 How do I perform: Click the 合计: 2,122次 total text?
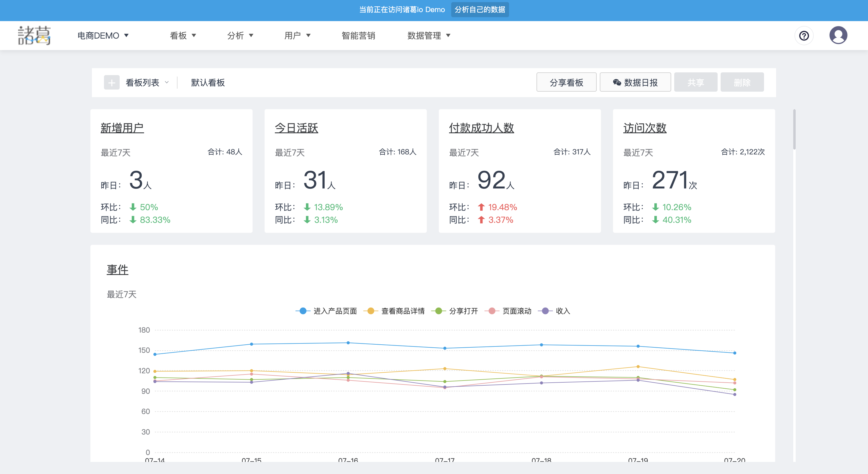(x=743, y=152)
